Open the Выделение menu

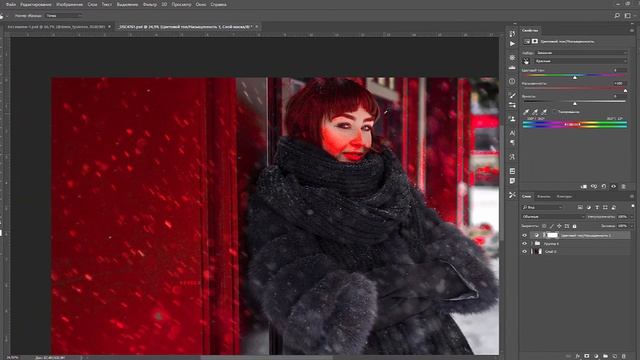click(x=127, y=4)
